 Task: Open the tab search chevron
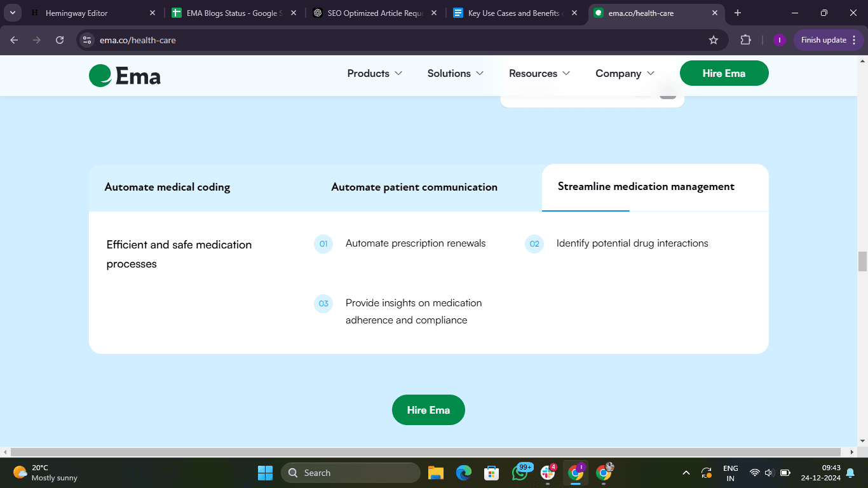pyautogui.click(x=12, y=13)
